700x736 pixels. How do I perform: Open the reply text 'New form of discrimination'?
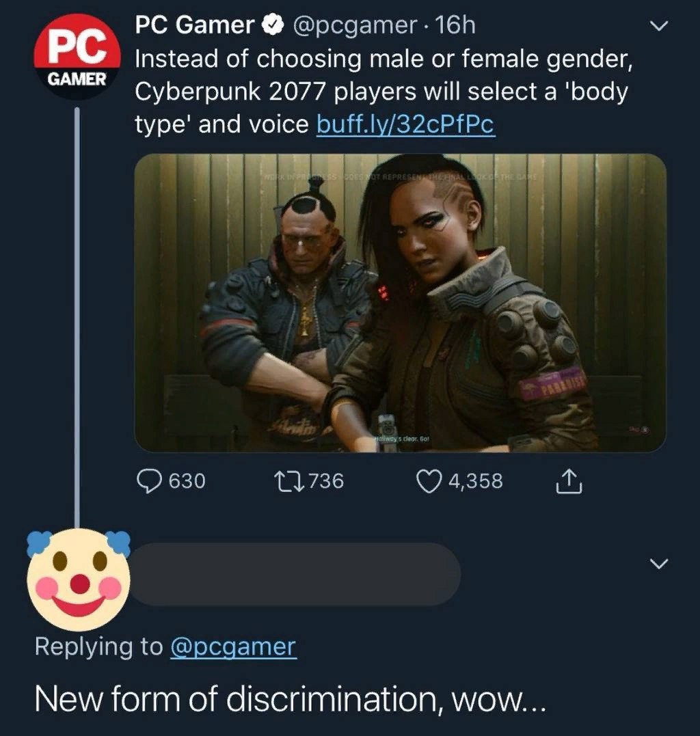(290, 699)
